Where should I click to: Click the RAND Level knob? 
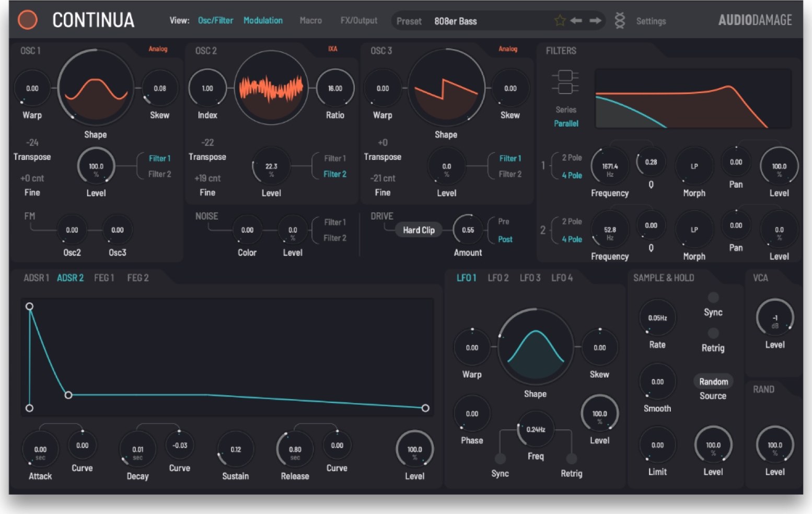775,445
